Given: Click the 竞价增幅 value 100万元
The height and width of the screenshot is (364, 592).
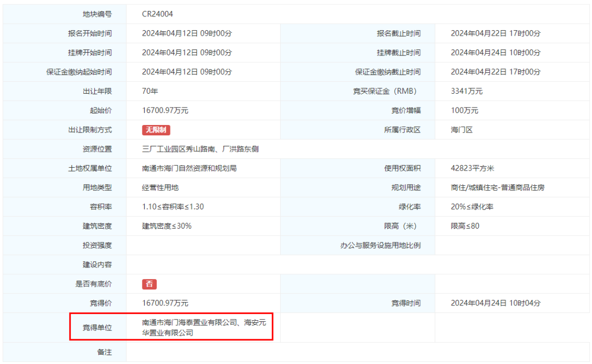Looking at the screenshot, I should (464, 110).
